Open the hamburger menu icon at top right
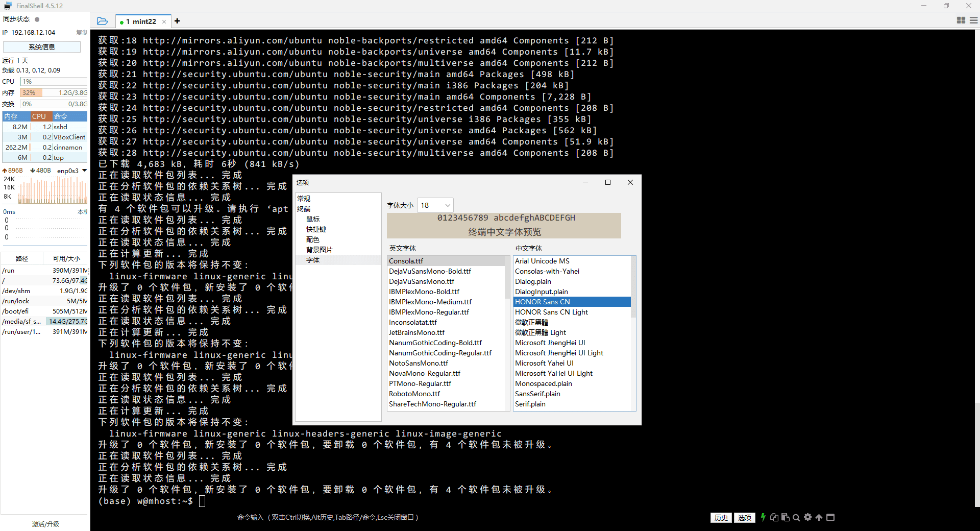Image resolution: width=980 pixels, height=531 pixels. [973, 20]
